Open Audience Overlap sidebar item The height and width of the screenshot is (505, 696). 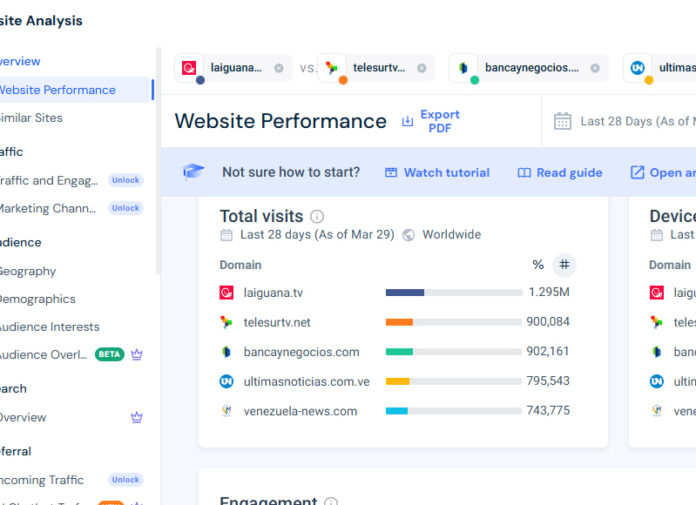pos(44,355)
